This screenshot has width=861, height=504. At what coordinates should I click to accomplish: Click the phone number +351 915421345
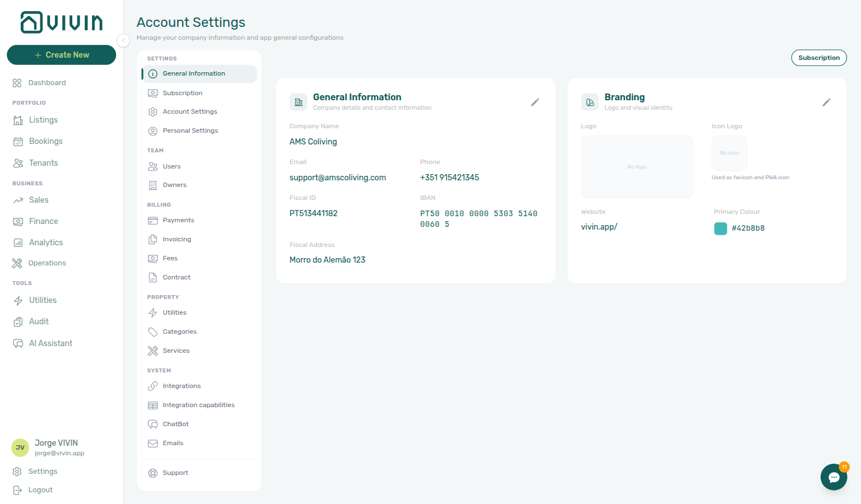[450, 178]
